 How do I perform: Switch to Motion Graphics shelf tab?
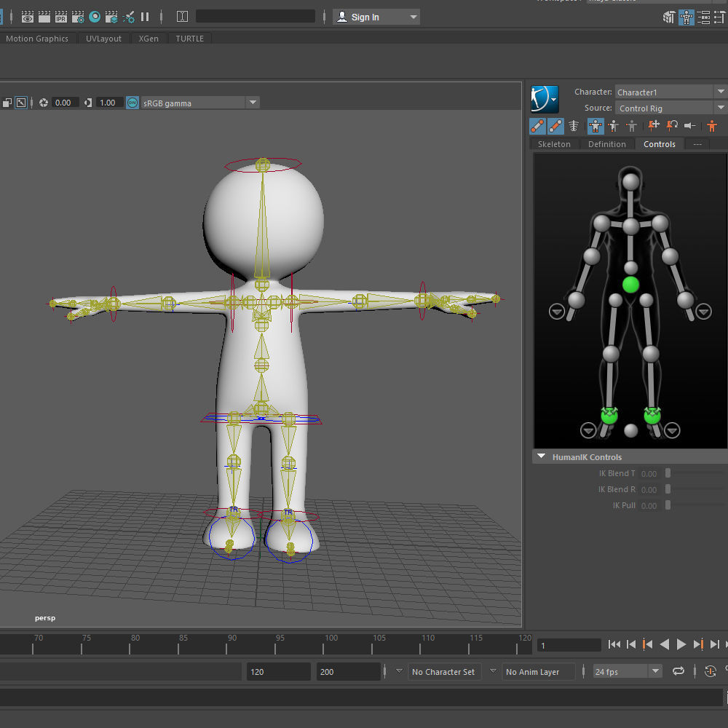pos(36,39)
